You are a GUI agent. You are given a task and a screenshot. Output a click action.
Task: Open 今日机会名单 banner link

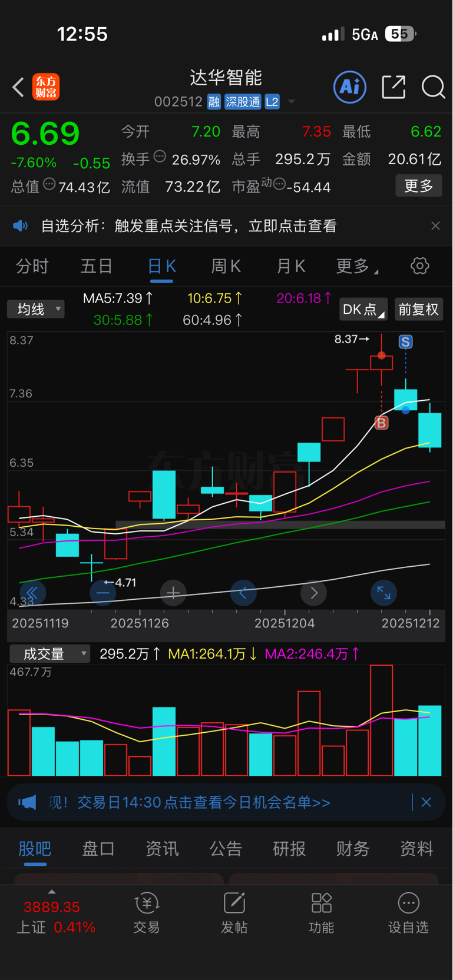click(203, 802)
